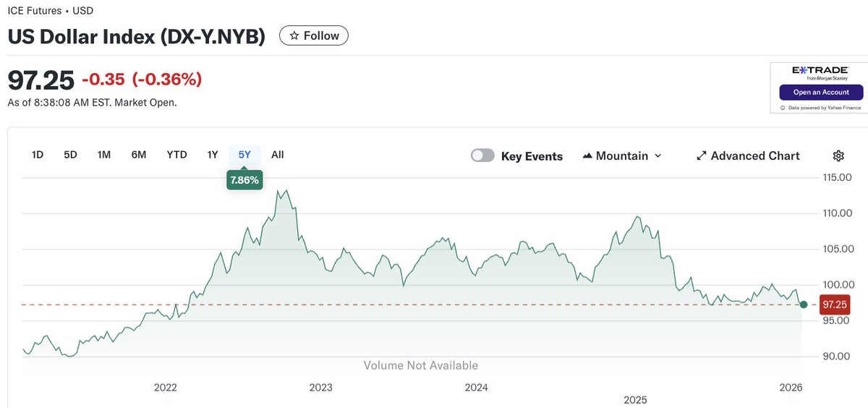
Task: Open the Advanced Chart link
Action: coord(748,156)
